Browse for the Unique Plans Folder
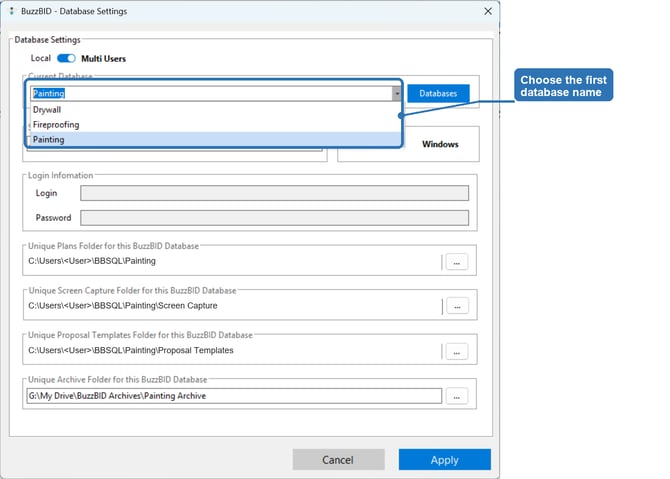The height and width of the screenshot is (479, 670). (x=456, y=262)
